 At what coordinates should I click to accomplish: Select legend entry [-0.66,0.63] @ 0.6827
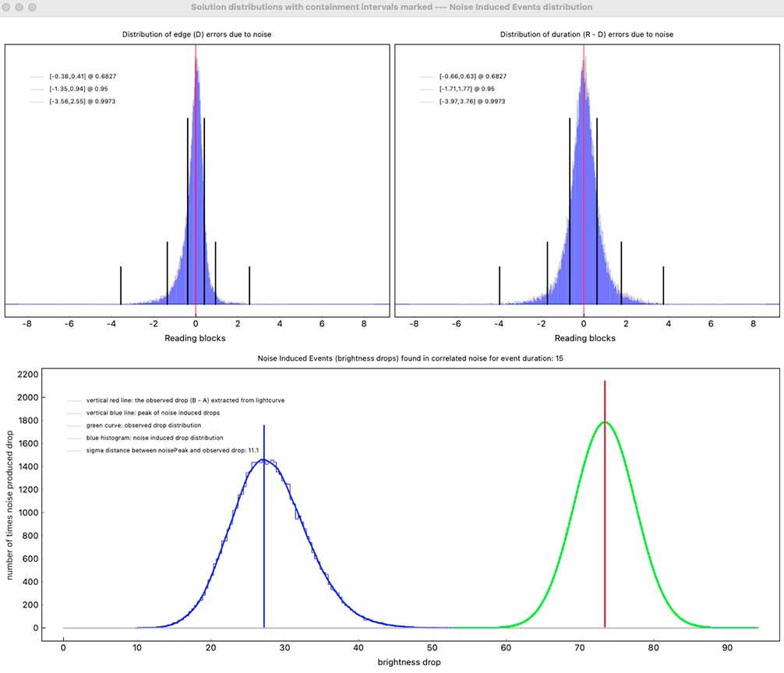(472, 76)
